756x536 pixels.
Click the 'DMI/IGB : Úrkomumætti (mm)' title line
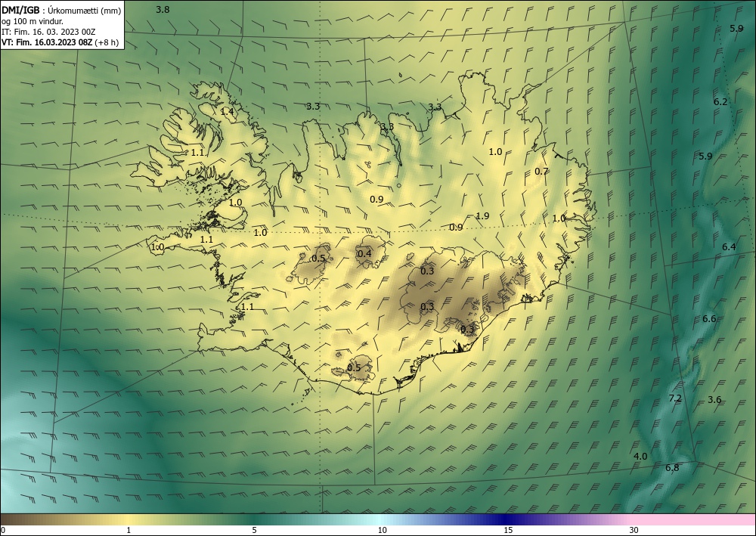click(x=61, y=10)
